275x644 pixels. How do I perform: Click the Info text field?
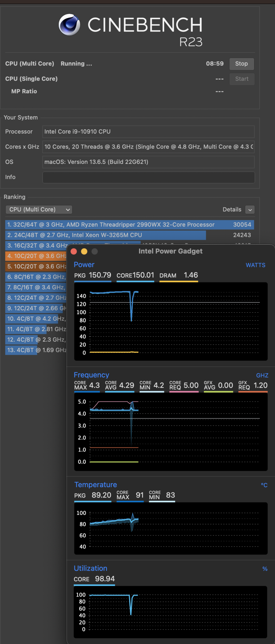(148, 177)
